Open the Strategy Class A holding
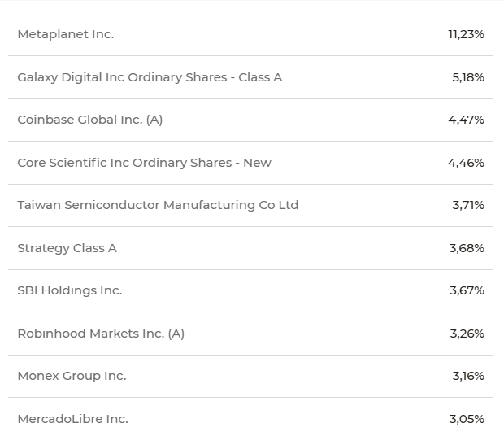This screenshot has width=504, height=445. pyautogui.click(x=67, y=248)
